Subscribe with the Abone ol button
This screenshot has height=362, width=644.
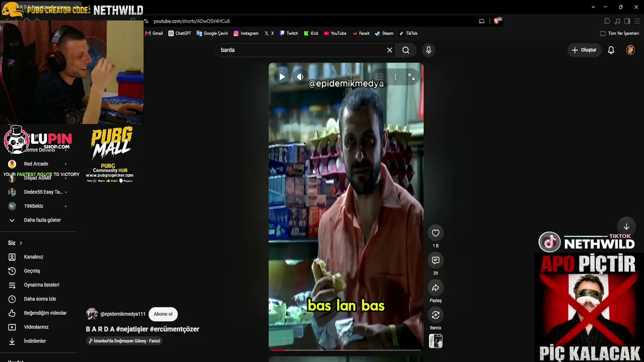coord(163,314)
